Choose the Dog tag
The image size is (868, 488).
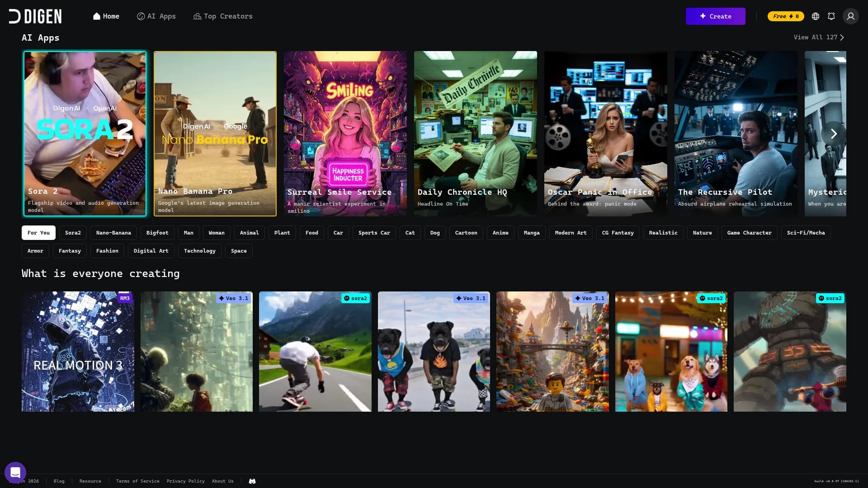point(435,233)
